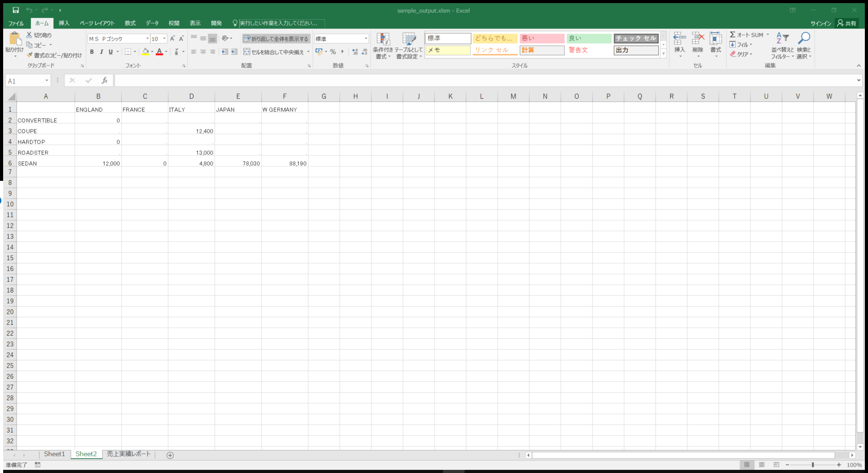
Task: Click the Delete cells icon
Action: (x=698, y=39)
